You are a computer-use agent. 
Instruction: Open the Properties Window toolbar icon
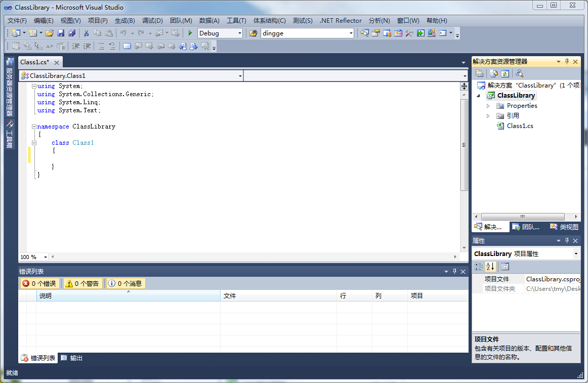[376, 33]
